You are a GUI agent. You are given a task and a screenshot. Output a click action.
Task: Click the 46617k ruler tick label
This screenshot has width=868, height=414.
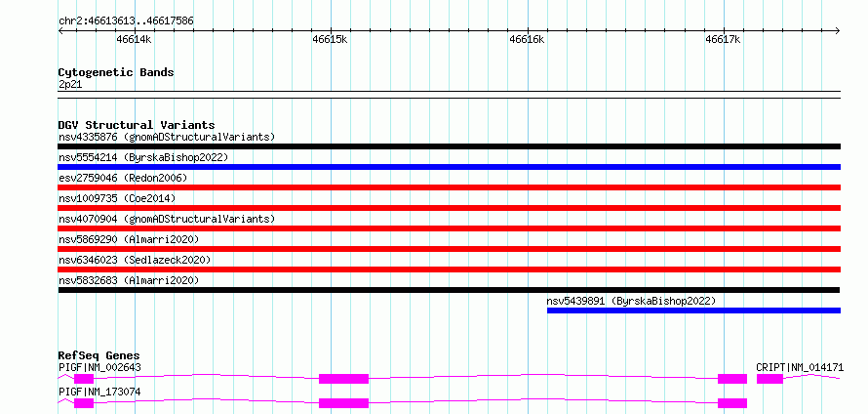coord(723,39)
